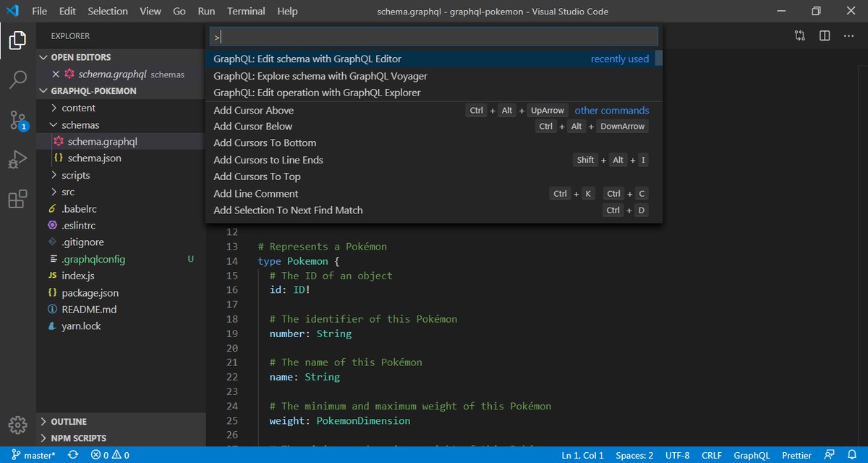Change end of line sequence CRLF
Screen dimensions: 868x463
pyautogui.click(x=712, y=456)
